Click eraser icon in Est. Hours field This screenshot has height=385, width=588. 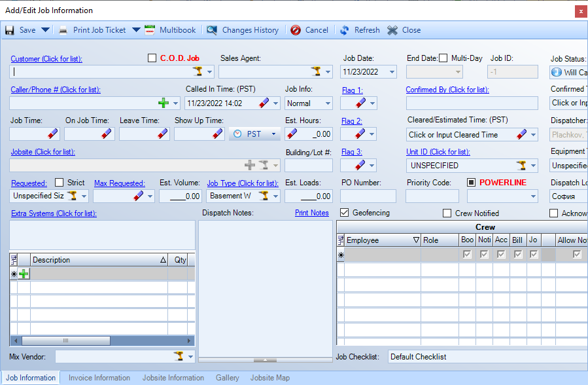(x=292, y=134)
